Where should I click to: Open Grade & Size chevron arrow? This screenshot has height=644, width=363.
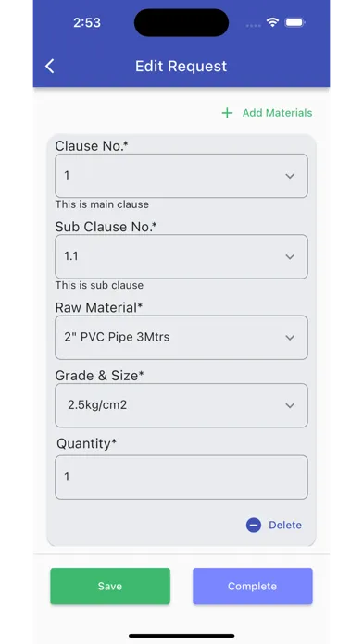click(290, 405)
